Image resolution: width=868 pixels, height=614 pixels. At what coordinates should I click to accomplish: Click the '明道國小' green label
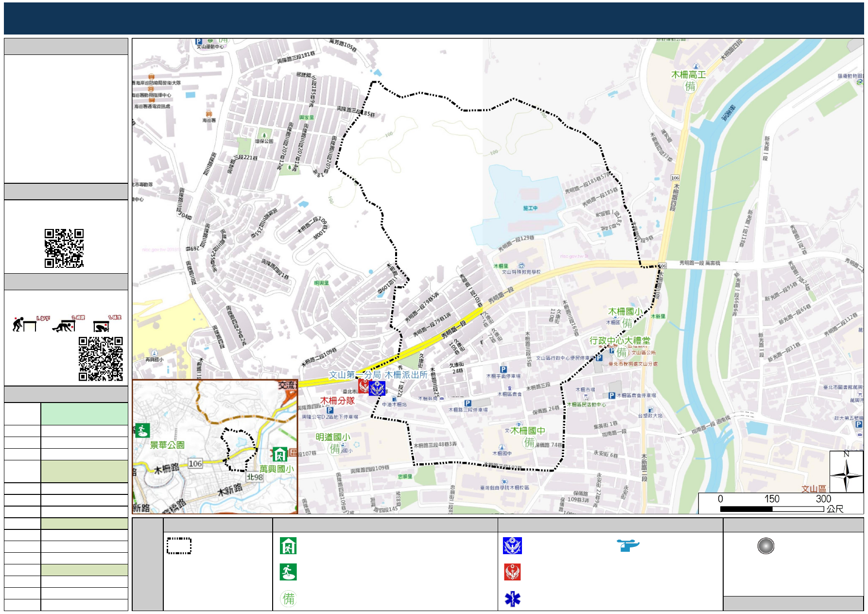coord(333,437)
